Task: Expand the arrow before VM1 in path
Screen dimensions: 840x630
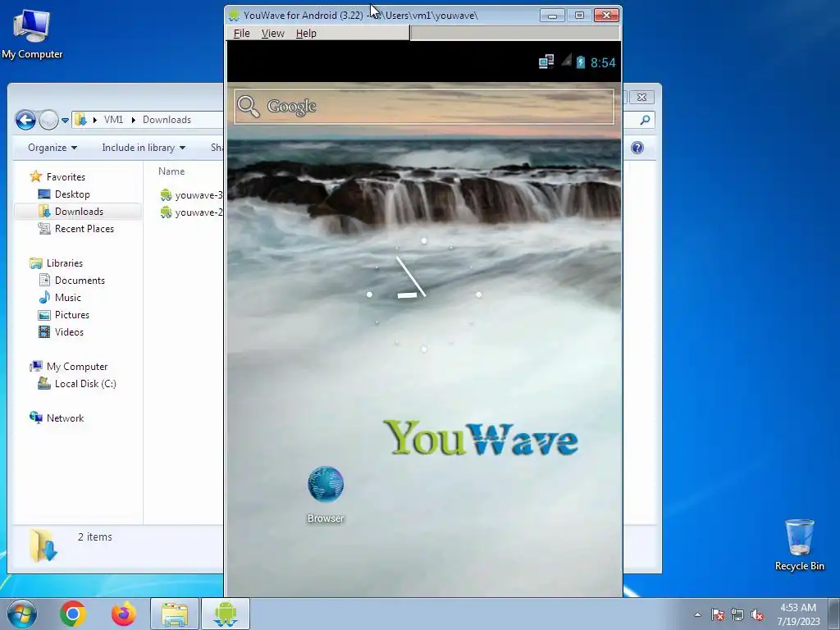Action: coord(95,120)
